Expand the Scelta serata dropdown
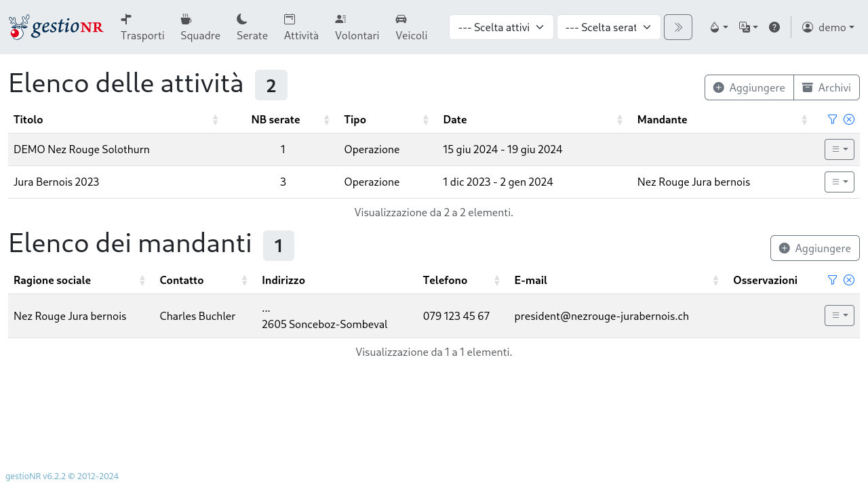This screenshot has height=488, width=868. [608, 27]
